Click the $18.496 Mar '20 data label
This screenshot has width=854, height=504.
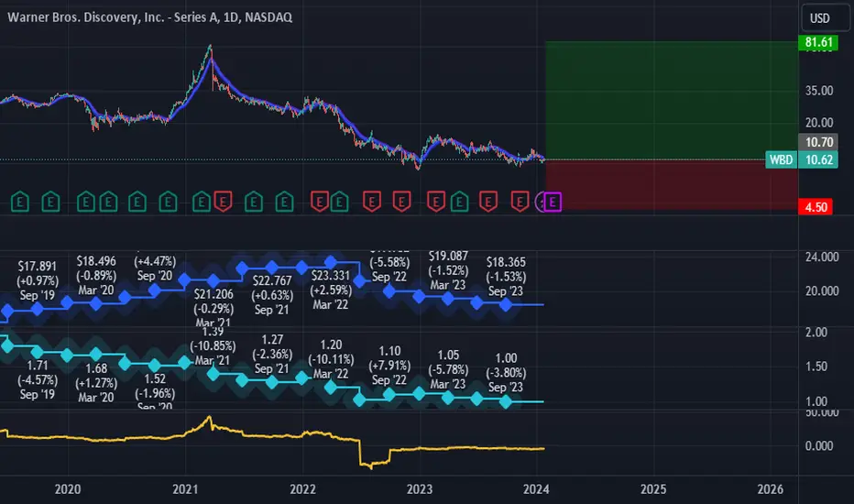(96, 276)
